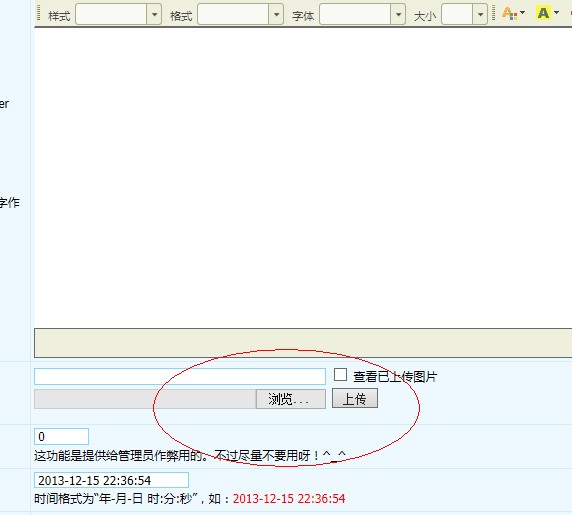
Task: Click the 浏览... browse button
Action: [x=291, y=399]
